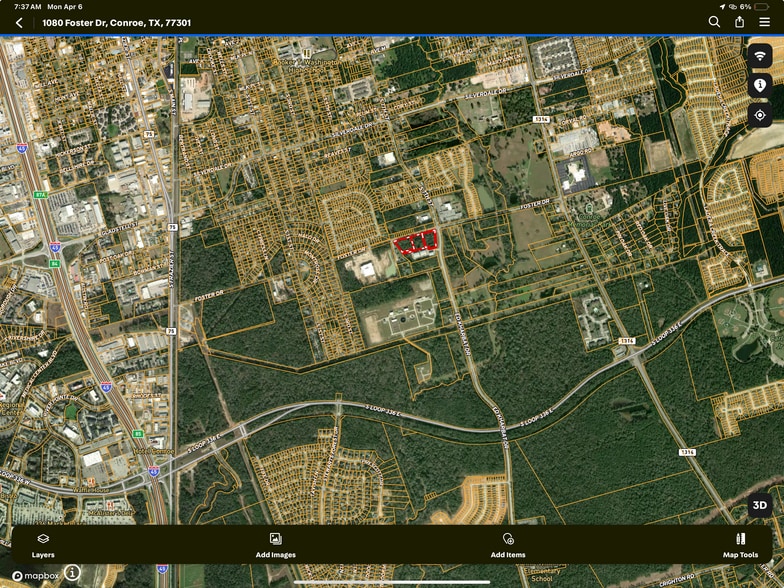Viewport: 784px width, 588px height.
Task: Select the red highlighted parcel
Action: [416, 242]
